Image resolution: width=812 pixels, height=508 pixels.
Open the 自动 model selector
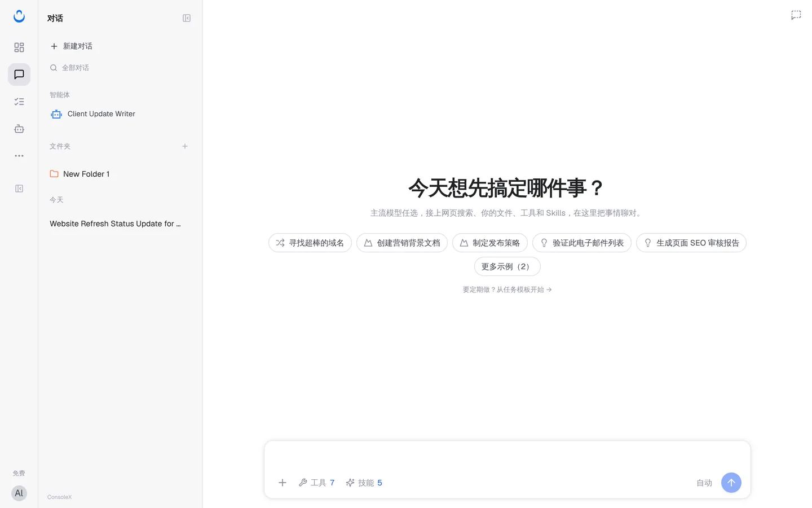[x=704, y=483]
